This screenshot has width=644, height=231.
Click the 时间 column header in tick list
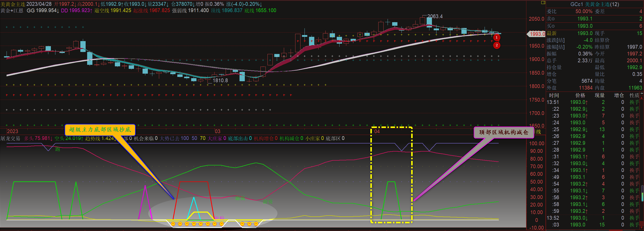click(x=554, y=95)
